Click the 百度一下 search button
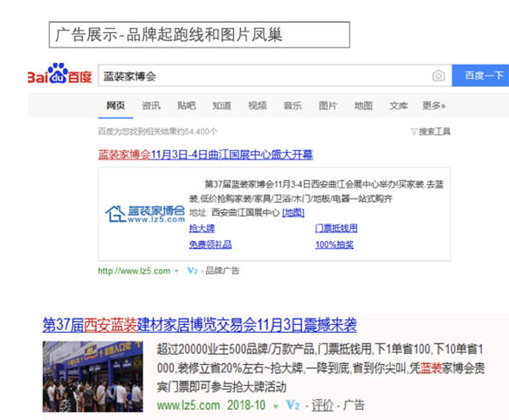The width and height of the screenshot is (509, 420). (480, 76)
